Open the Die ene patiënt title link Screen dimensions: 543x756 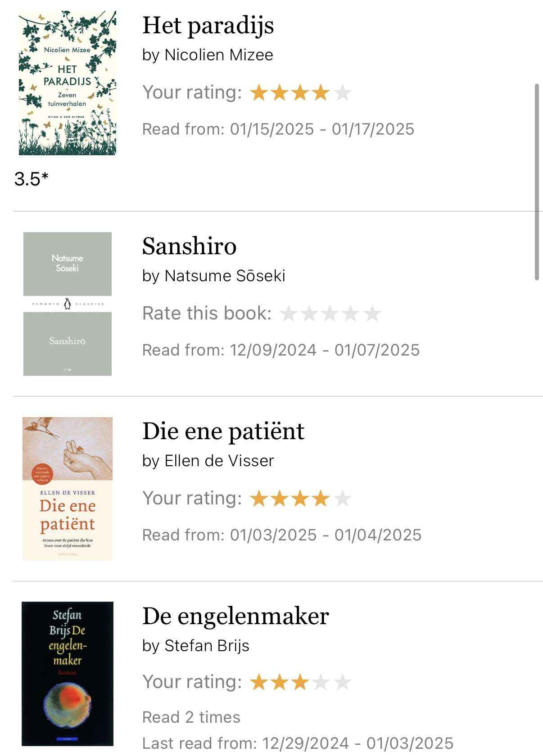click(x=223, y=431)
